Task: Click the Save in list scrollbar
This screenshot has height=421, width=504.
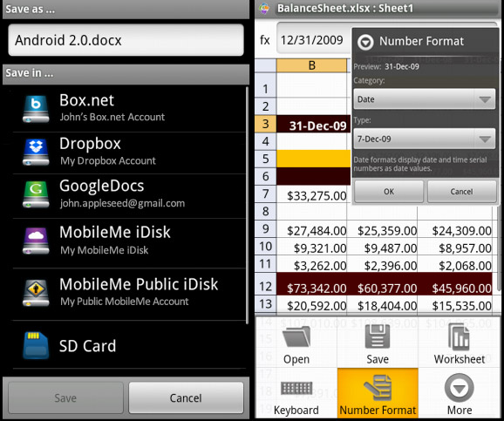Action: (x=247, y=205)
